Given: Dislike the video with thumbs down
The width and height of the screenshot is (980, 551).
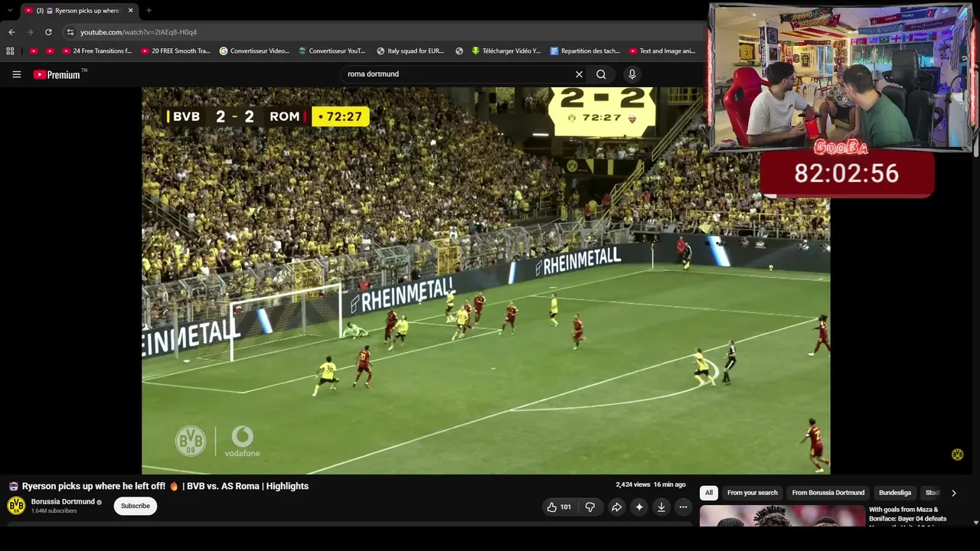Looking at the screenshot, I should (x=590, y=507).
